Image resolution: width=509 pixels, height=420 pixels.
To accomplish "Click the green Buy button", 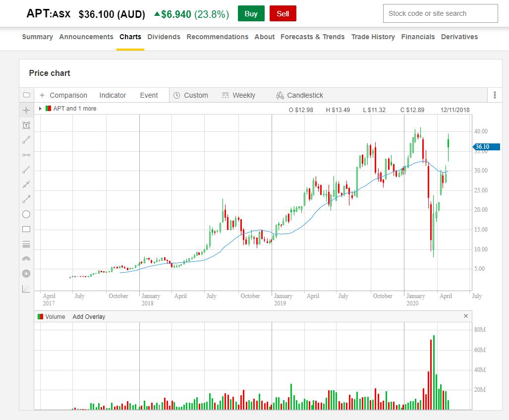I will tap(251, 14).
